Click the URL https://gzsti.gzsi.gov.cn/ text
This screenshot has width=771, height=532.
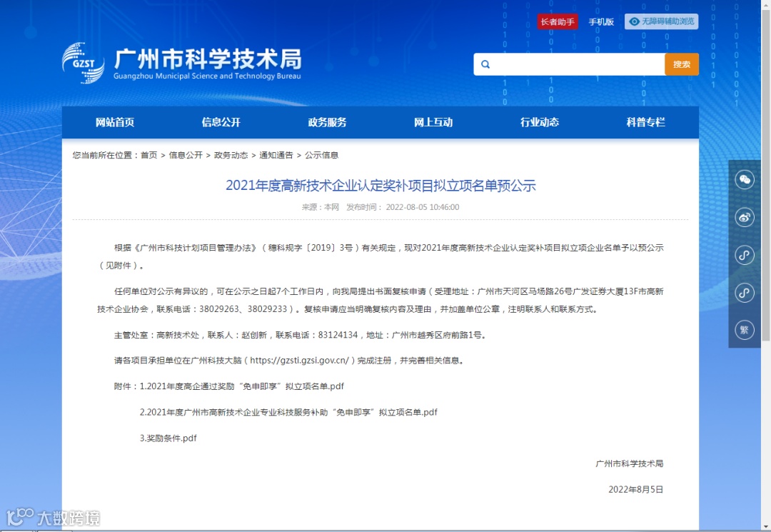click(x=299, y=361)
